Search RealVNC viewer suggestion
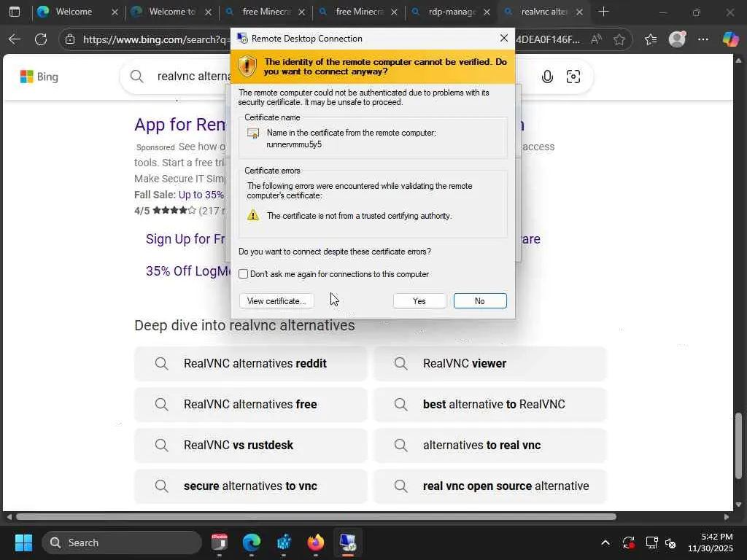The height and width of the screenshot is (560, 747). click(490, 363)
